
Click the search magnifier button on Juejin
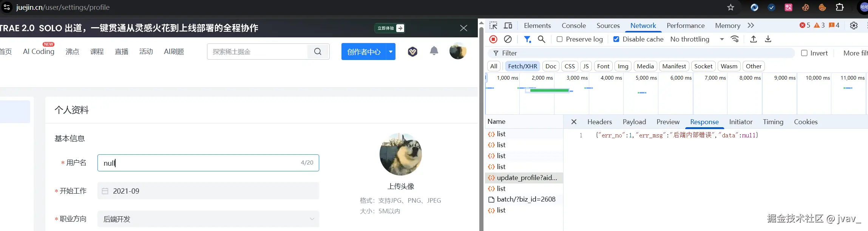(x=318, y=51)
